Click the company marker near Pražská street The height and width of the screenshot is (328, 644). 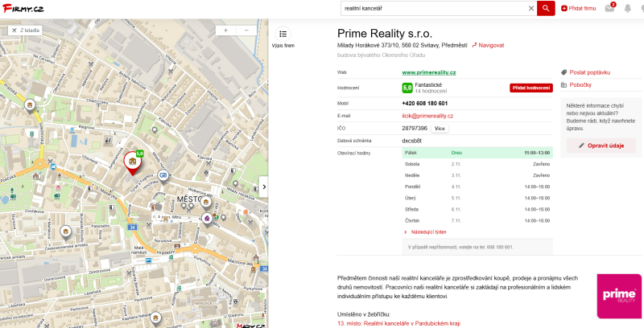click(x=30, y=105)
